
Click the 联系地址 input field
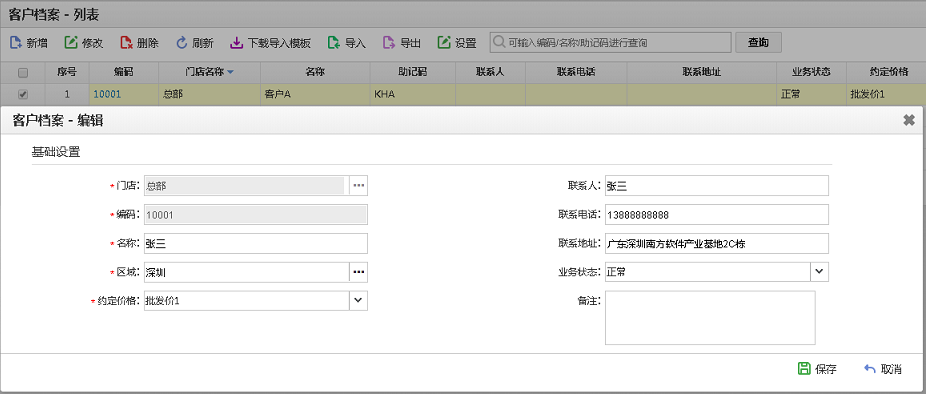pyautogui.click(x=717, y=243)
